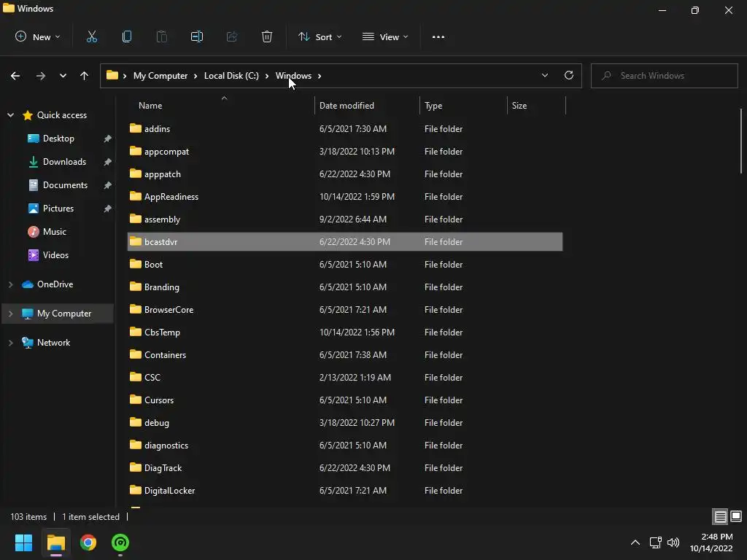Click the Paste clipboard icon
747x560 pixels.
pos(162,36)
